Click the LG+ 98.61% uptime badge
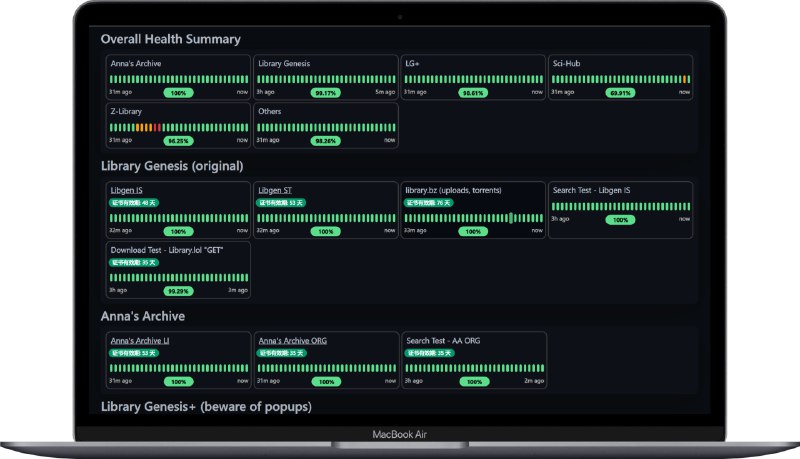The width and height of the screenshot is (800, 459). tap(473, 92)
